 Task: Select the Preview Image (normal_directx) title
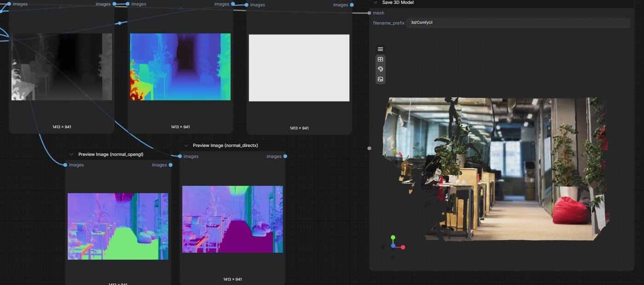pyautogui.click(x=225, y=145)
